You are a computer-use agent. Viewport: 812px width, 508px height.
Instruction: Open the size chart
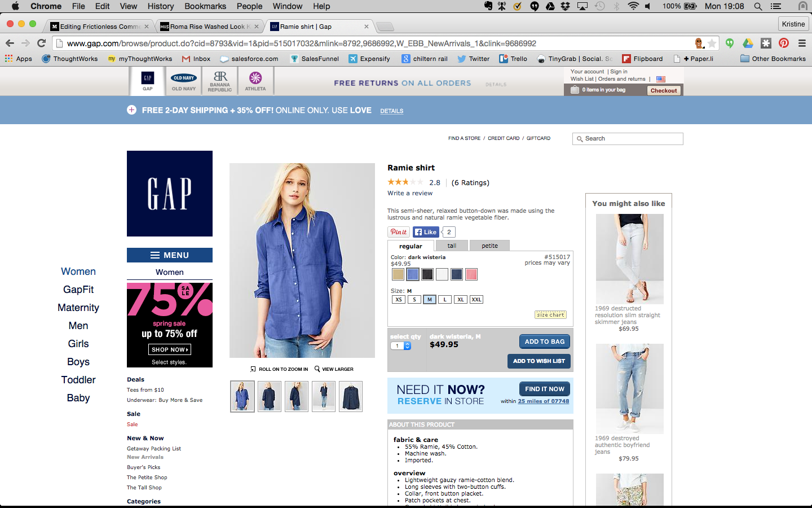[550, 315]
